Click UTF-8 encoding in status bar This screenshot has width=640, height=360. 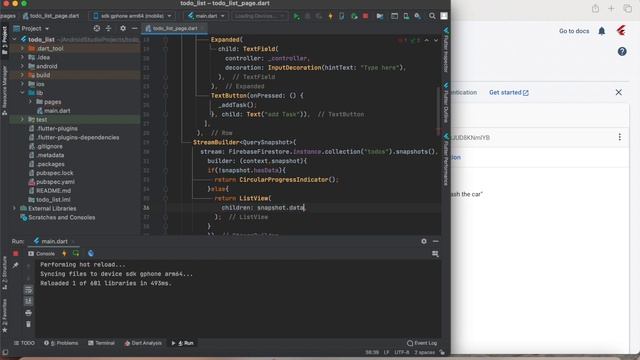point(402,352)
